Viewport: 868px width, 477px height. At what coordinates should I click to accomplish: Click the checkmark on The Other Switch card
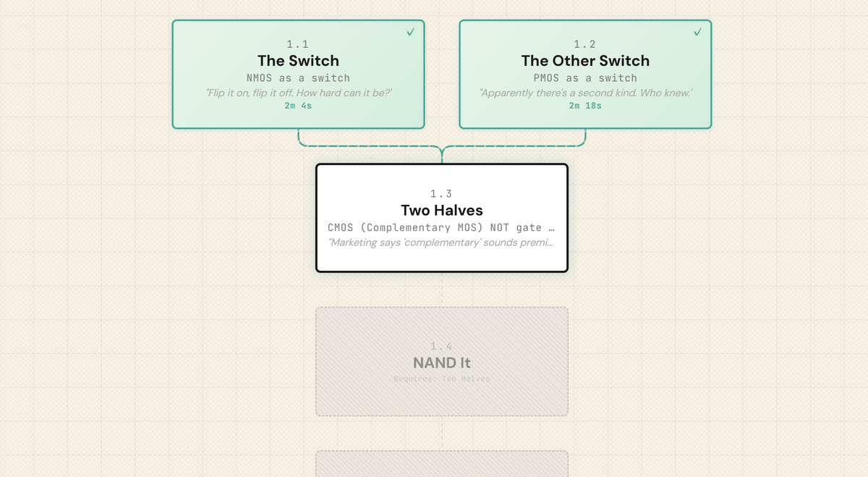pyautogui.click(x=697, y=33)
